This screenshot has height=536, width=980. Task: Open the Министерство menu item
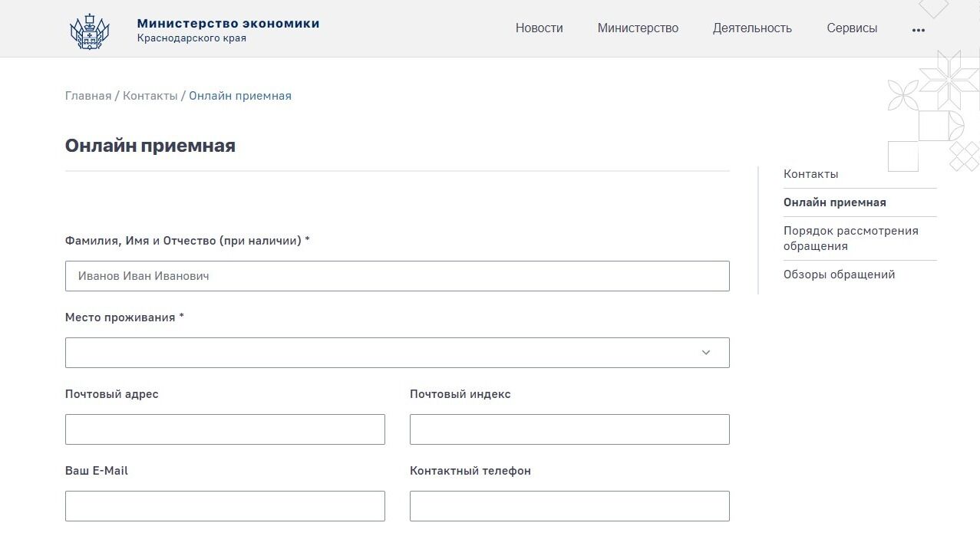click(638, 28)
